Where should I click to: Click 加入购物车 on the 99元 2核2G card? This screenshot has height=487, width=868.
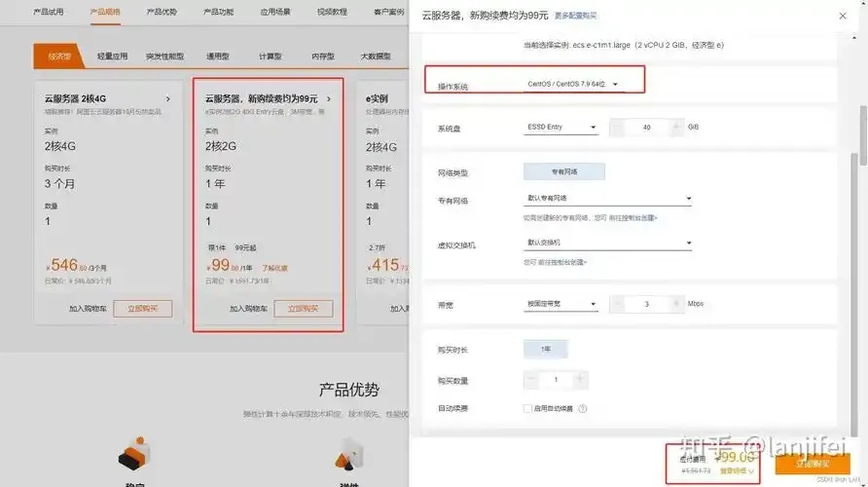(248, 309)
